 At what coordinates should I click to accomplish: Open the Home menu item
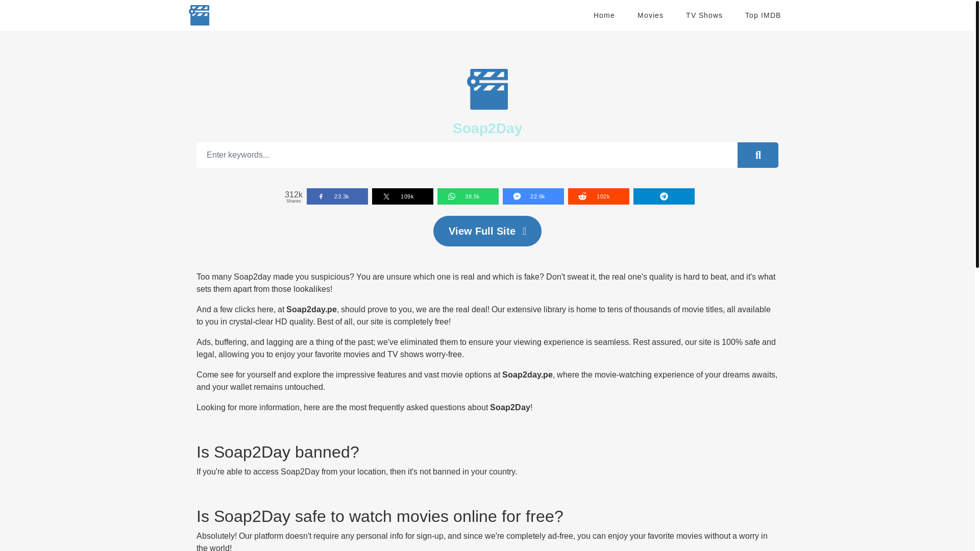(604, 15)
